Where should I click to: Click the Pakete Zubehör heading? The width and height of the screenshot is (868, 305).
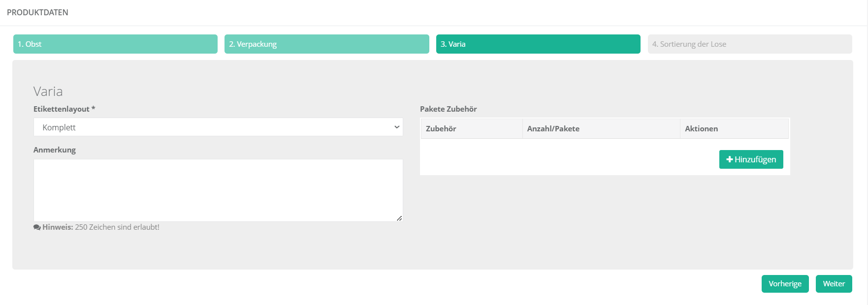tap(448, 109)
